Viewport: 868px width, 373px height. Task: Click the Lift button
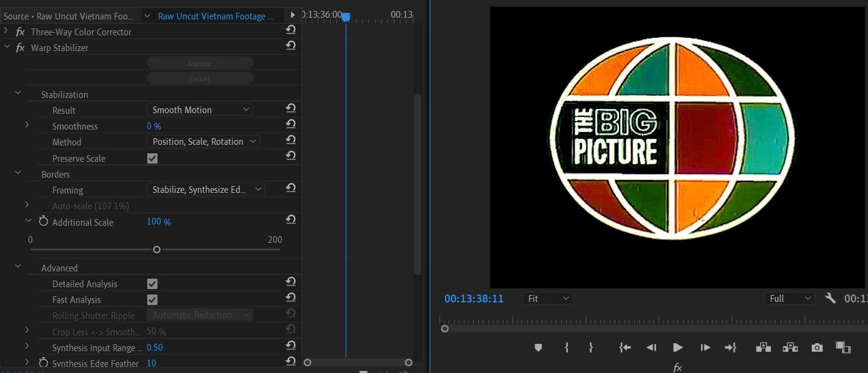pos(763,347)
